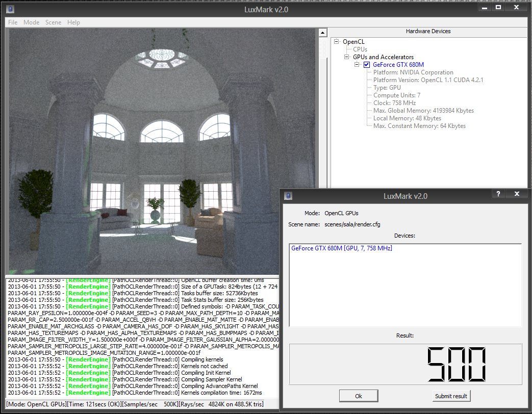Click 'Platform: NVIDIA Corporation' row

tap(413, 72)
